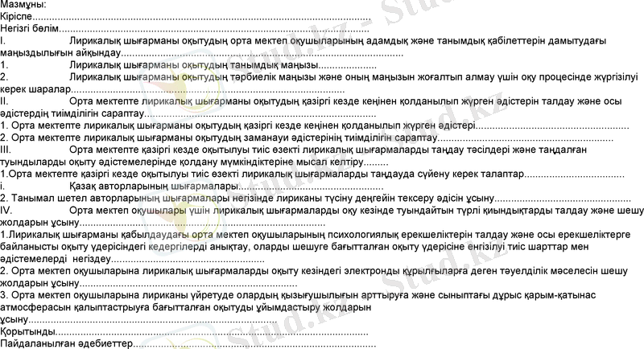Click section III line 'таңдау тәсілдері және таңдалған'

pos(294,150)
